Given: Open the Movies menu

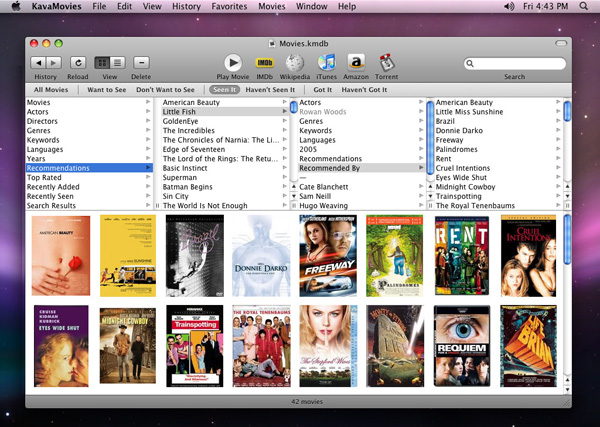Looking at the screenshot, I should tap(272, 7).
